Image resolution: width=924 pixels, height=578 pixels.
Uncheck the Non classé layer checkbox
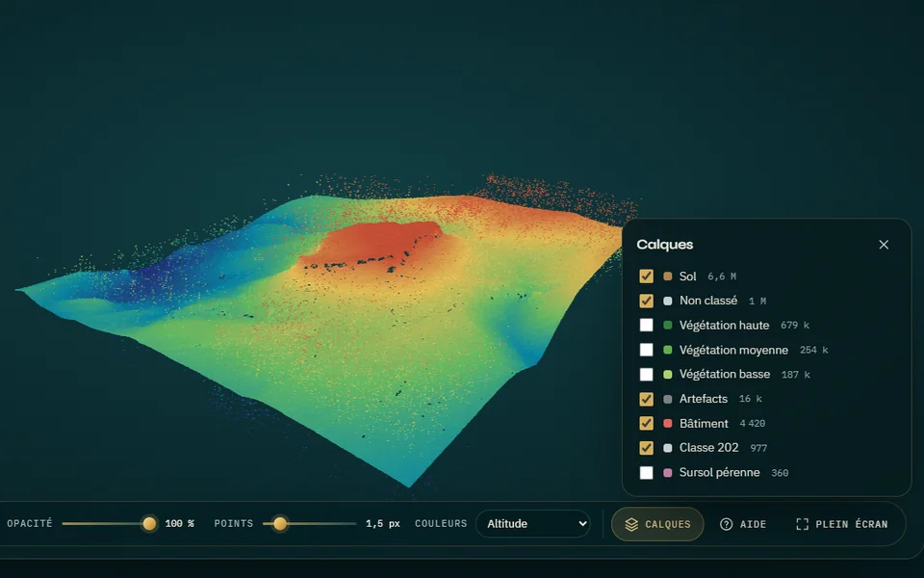point(647,301)
